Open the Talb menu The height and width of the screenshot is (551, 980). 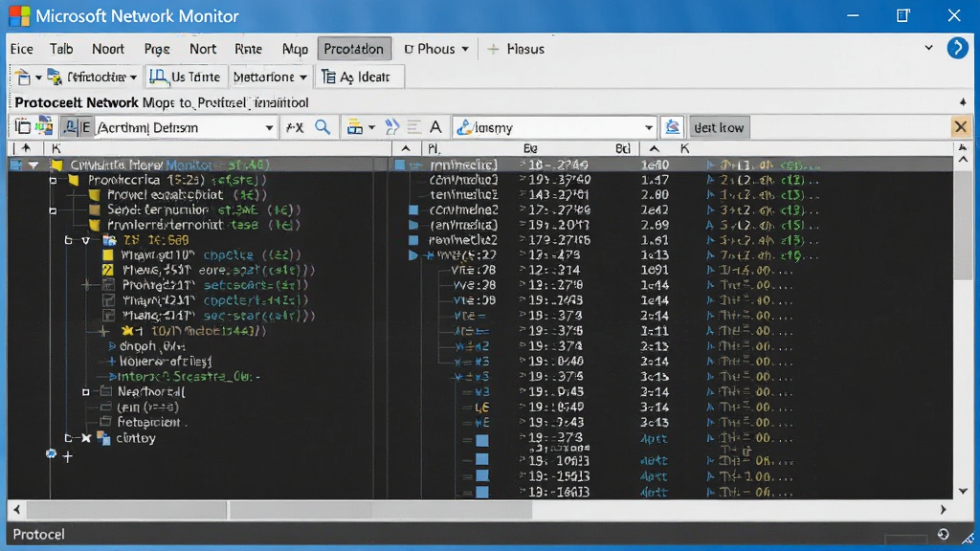(x=61, y=49)
